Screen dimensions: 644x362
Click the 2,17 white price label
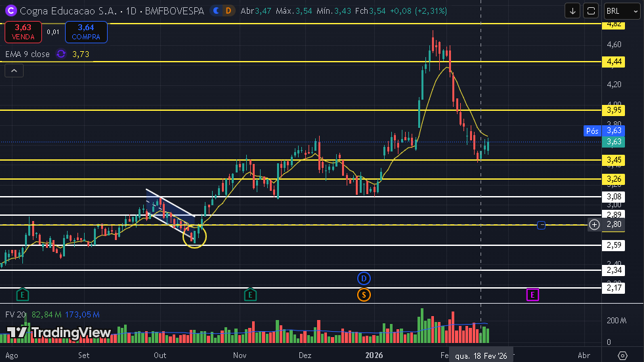click(x=614, y=288)
